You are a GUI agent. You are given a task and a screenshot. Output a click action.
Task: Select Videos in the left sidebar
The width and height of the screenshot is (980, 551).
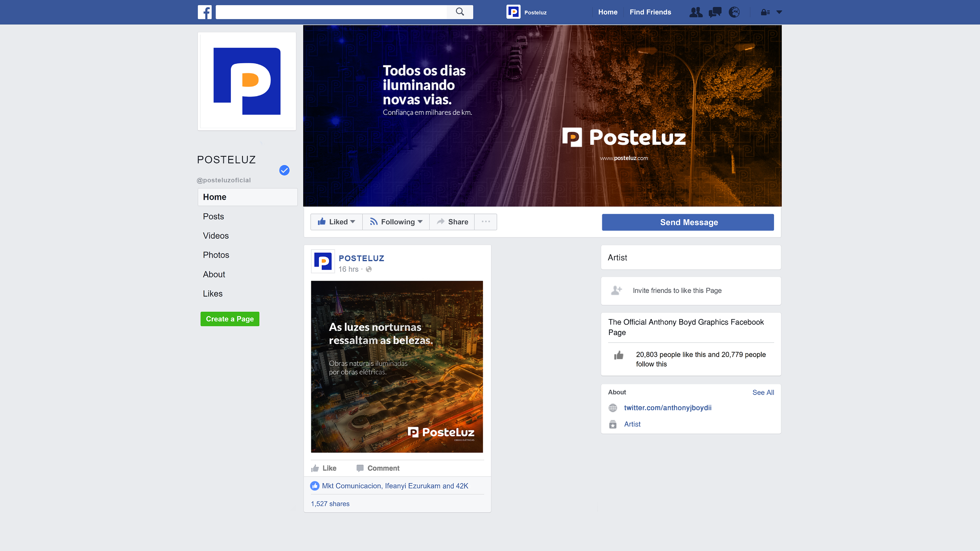[216, 236]
